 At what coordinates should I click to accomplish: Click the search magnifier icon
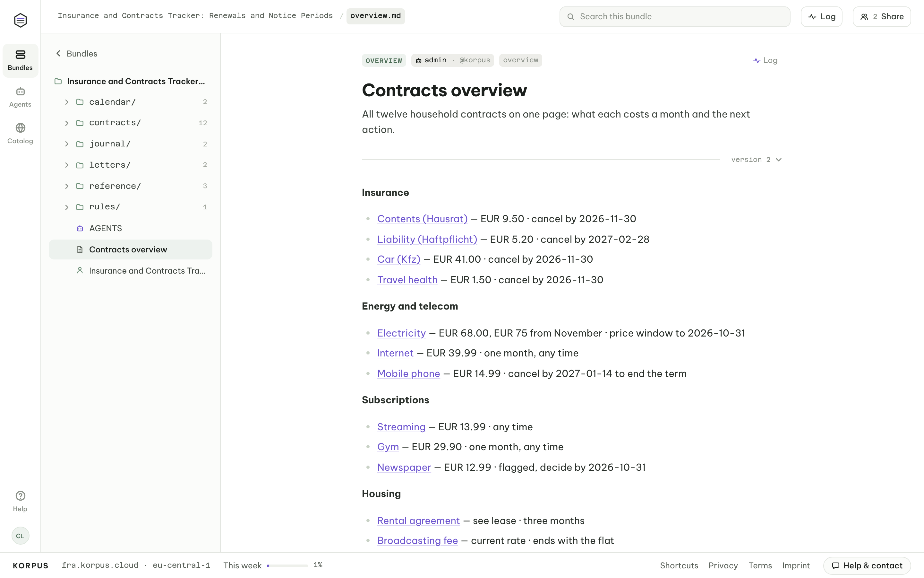tap(570, 16)
